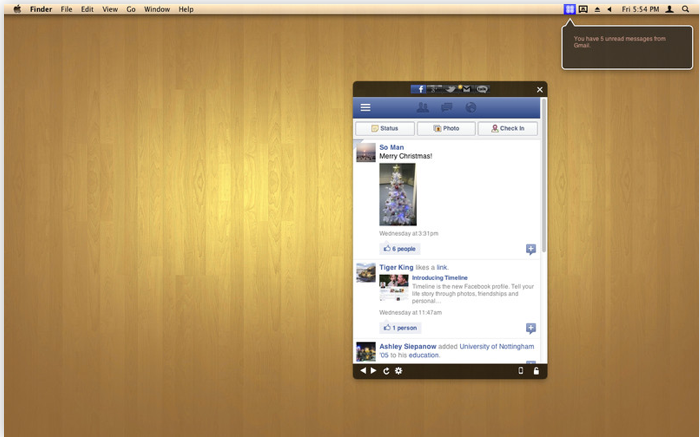This screenshot has width=700, height=437.
Task: Open the Help menu
Action: click(186, 9)
